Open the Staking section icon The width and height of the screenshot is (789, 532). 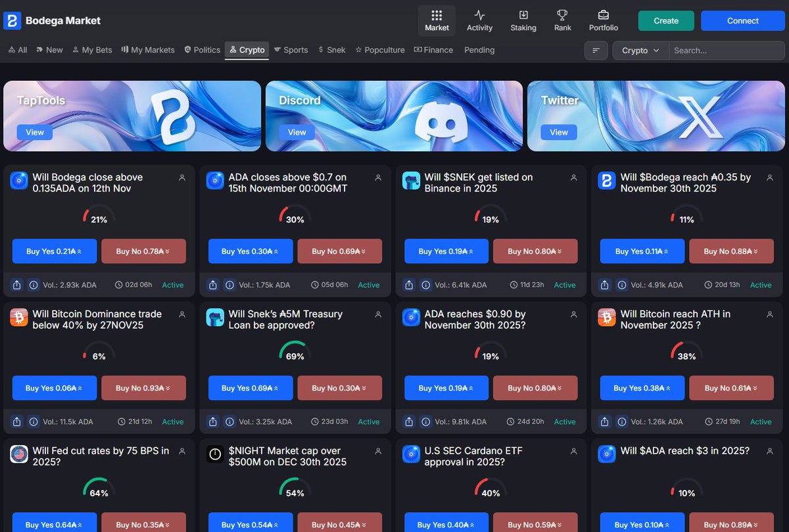pos(523,14)
